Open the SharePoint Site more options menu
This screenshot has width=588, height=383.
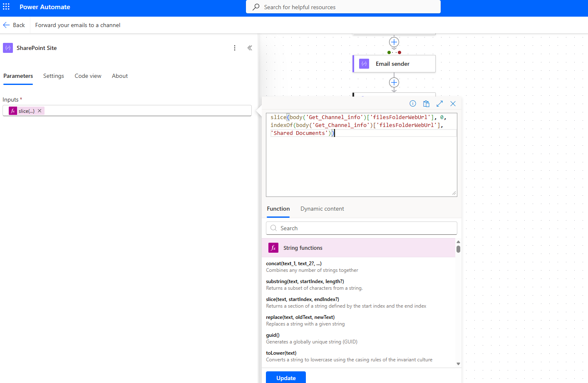click(235, 48)
